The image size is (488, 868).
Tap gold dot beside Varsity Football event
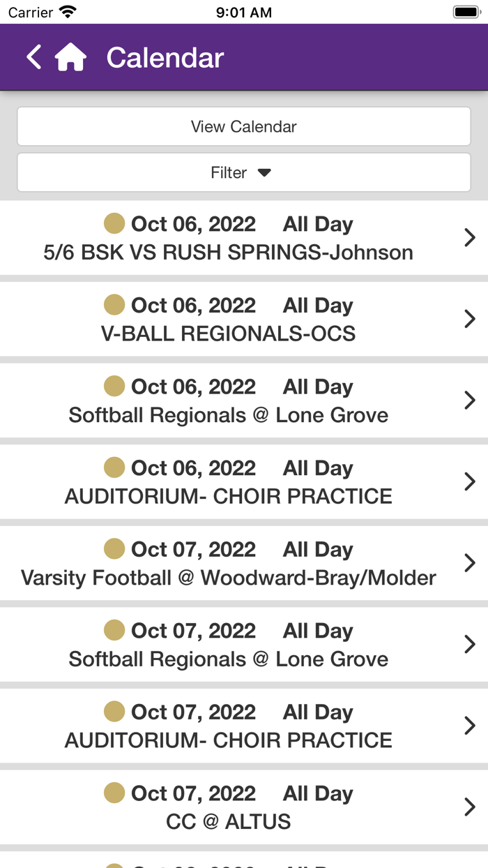[114, 549]
